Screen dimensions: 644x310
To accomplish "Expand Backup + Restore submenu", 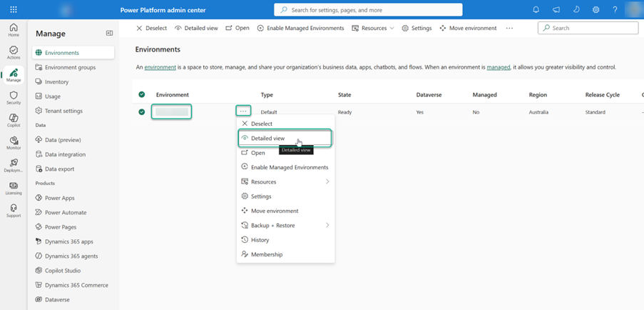I will [285, 225].
